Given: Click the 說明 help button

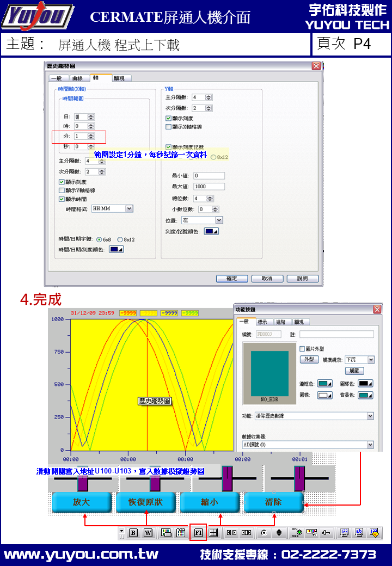Looking at the screenshot, I should 303,279.
